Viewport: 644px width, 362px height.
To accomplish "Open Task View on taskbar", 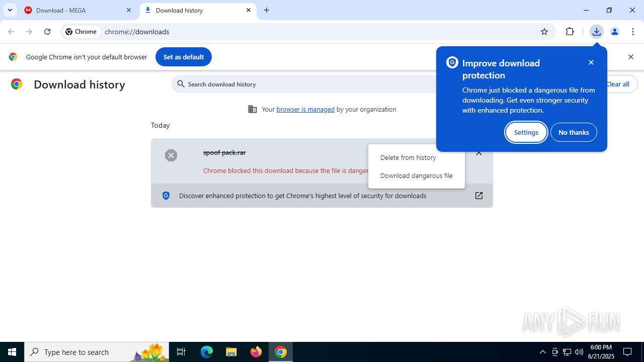I will (181, 352).
